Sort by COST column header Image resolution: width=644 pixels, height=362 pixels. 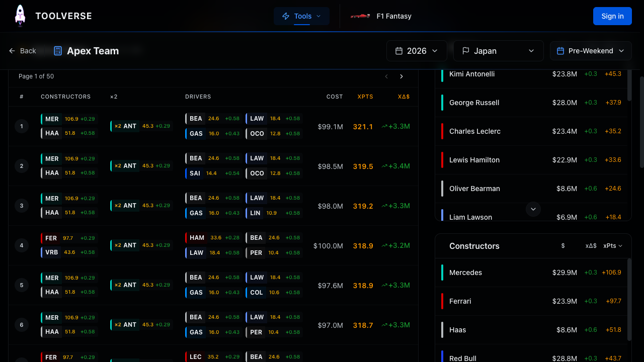pyautogui.click(x=335, y=97)
